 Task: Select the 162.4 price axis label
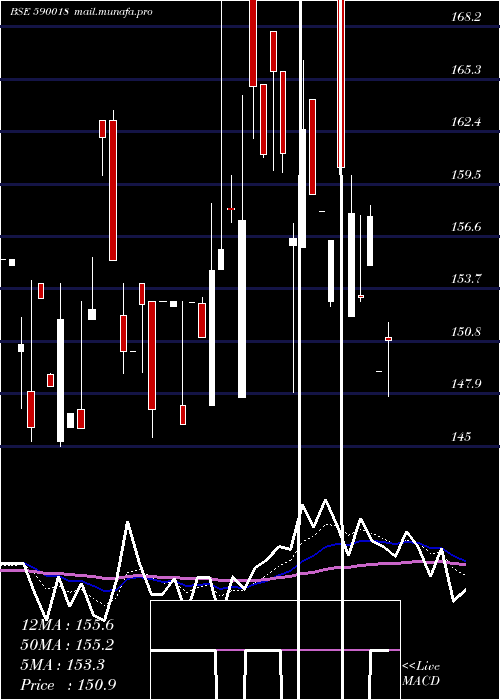point(466,122)
